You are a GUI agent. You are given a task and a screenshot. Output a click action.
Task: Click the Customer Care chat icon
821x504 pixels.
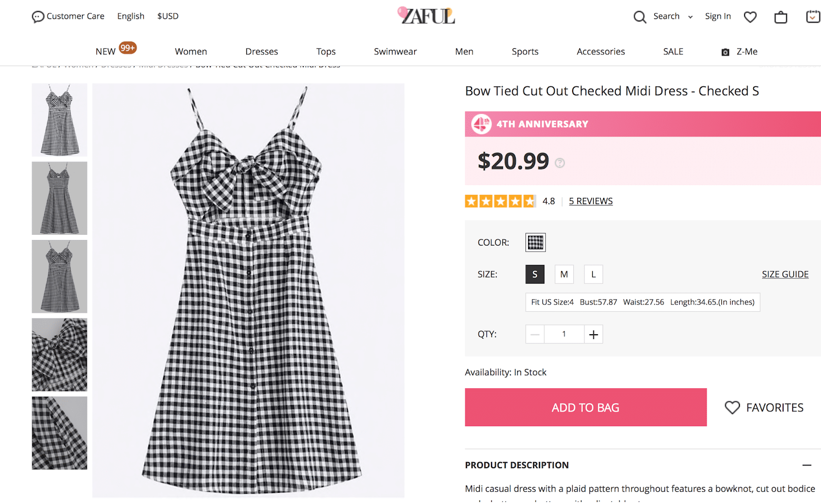tap(38, 17)
